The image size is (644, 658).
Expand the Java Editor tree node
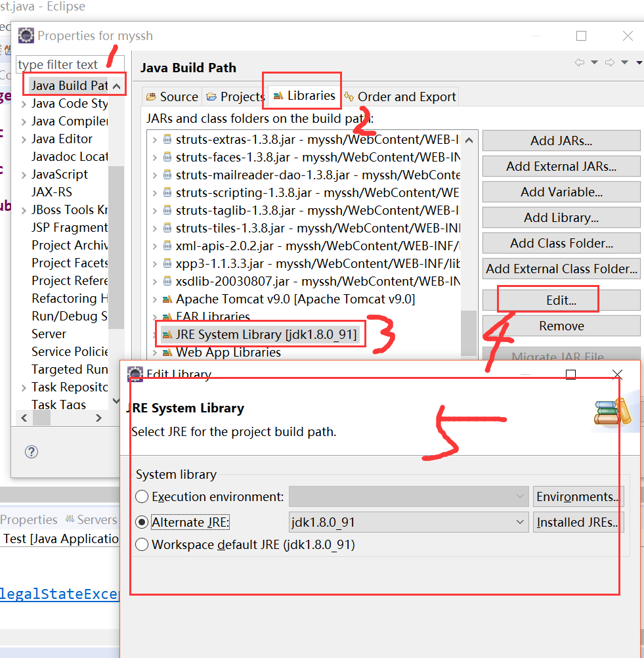point(24,139)
